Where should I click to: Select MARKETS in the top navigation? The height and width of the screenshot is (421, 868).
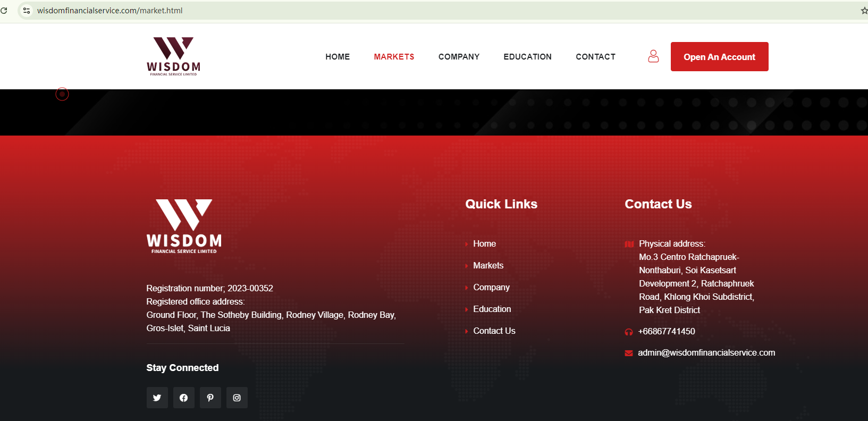(394, 57)
